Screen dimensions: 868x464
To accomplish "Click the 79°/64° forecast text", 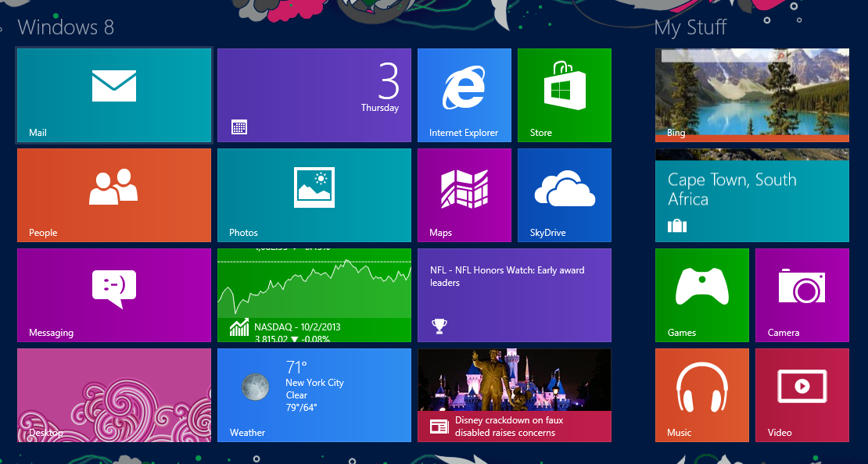I will (x=301, y=408).
